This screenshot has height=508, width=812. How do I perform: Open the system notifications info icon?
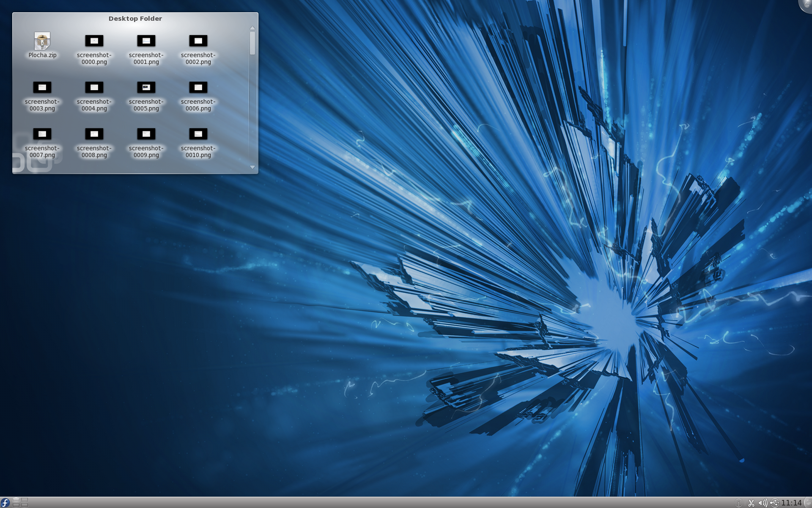(739, 503)
